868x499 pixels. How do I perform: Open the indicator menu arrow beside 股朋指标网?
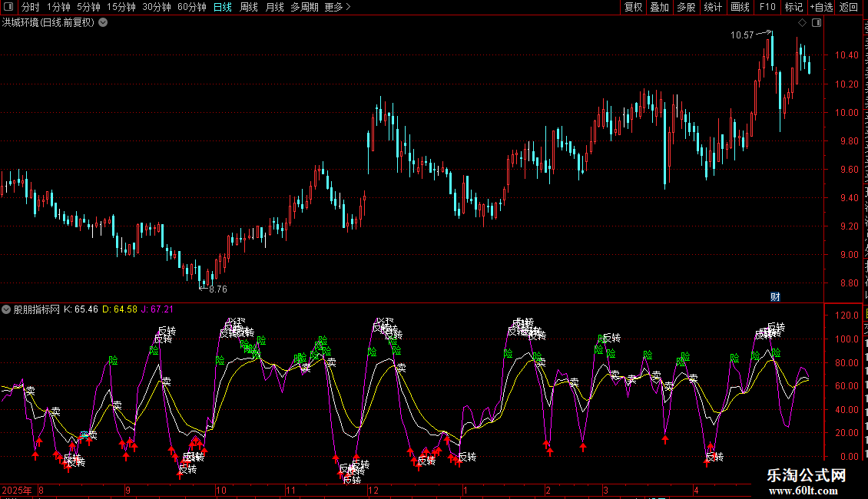[x=6, y=309]
